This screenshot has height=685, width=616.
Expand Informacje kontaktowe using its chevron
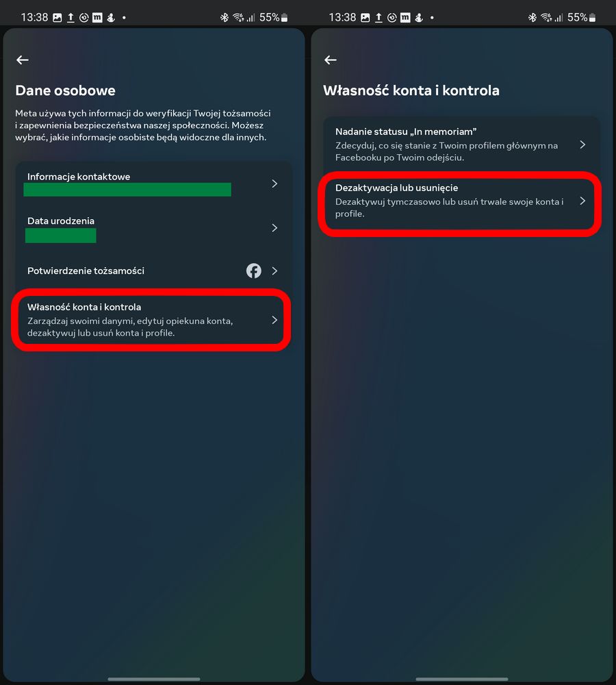click(x=274, y=184)
